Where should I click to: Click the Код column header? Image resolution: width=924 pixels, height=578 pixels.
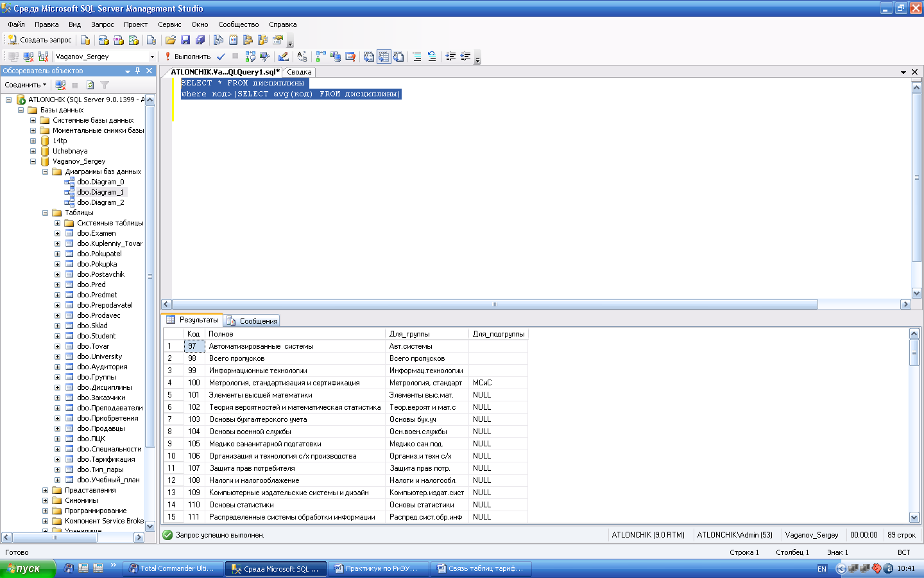(194, 334)
